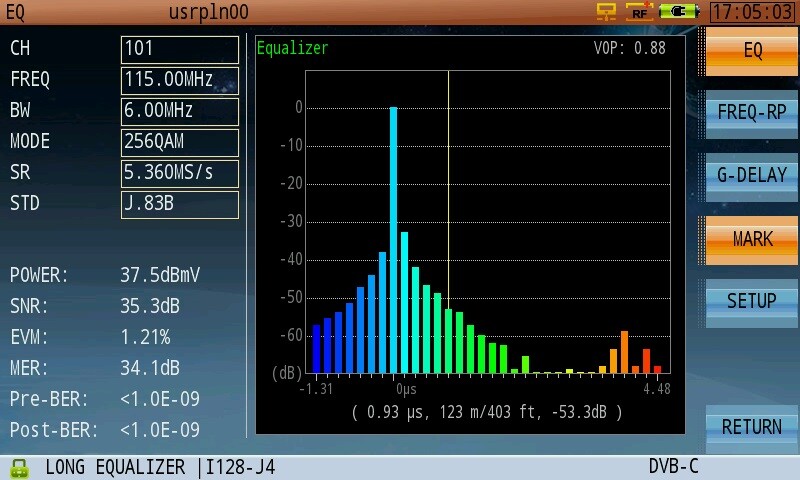Click the 4.48 axis end label
This screenshot has height=480, width=800.
(x=657, y=389)
